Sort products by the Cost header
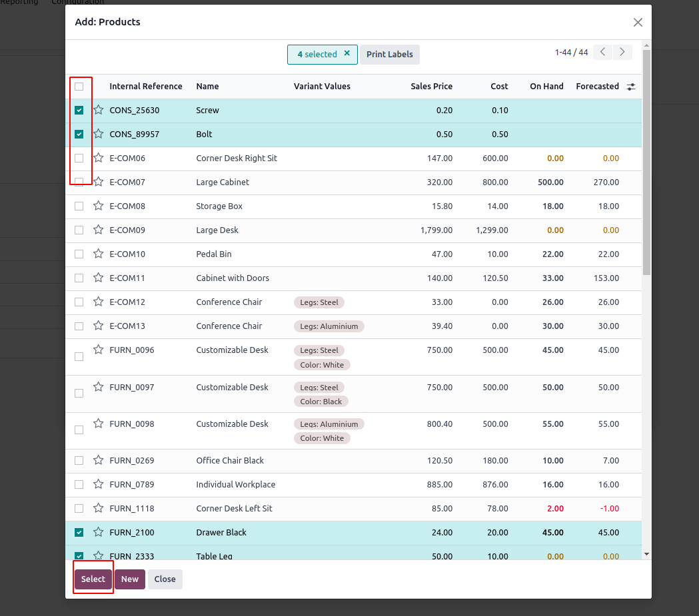 (499, 87)
